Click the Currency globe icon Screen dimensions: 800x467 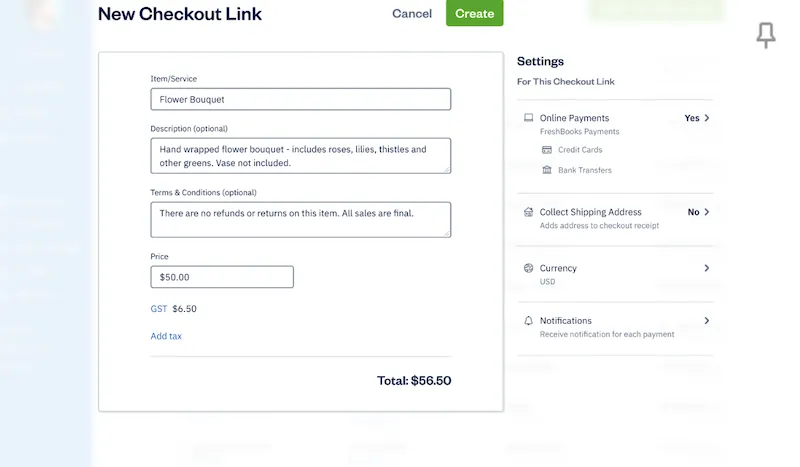pyautogui.click(x=529, y=268)
